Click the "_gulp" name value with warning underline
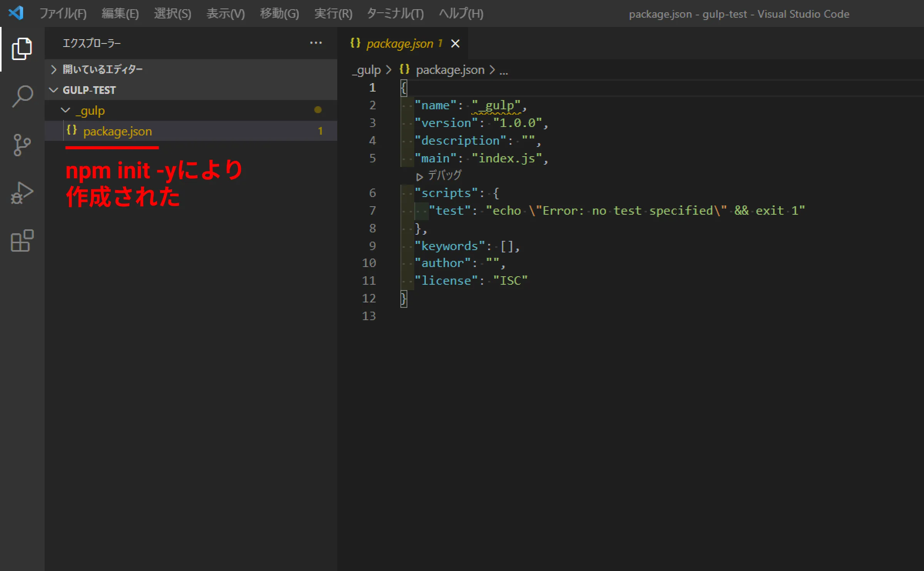Viewport: 924px width, 571px height. pos(496,105)
